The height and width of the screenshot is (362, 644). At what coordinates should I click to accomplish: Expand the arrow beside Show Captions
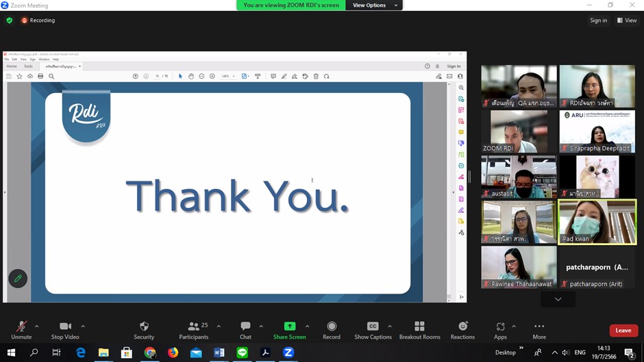389,326
